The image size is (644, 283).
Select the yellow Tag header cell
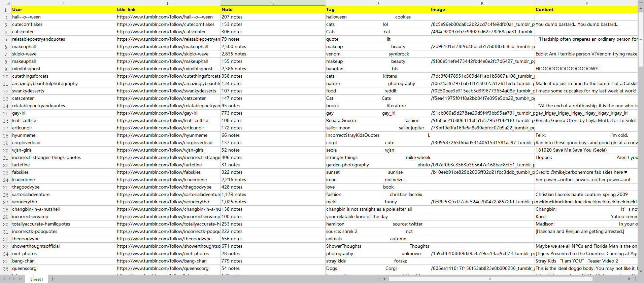pos(377,10)
